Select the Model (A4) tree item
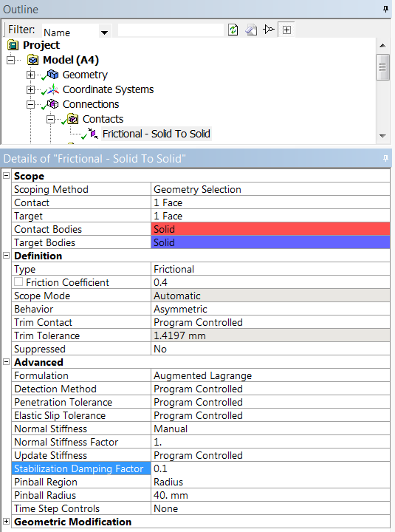The width and height of the screenshot is (395, 532). tap(71, 60)
